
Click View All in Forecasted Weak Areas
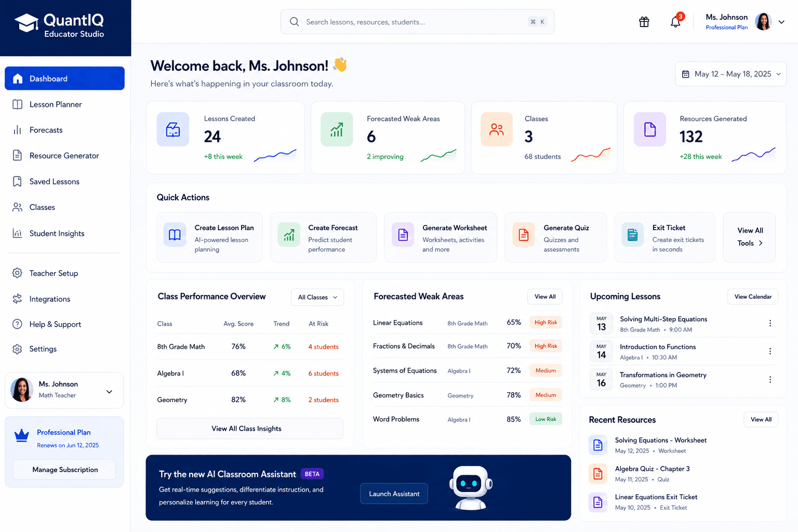545,297
